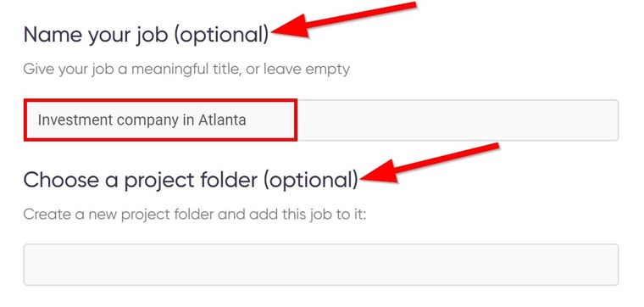
Task: Select the "Name your job (optional)" heading
Action: point(146,36)
